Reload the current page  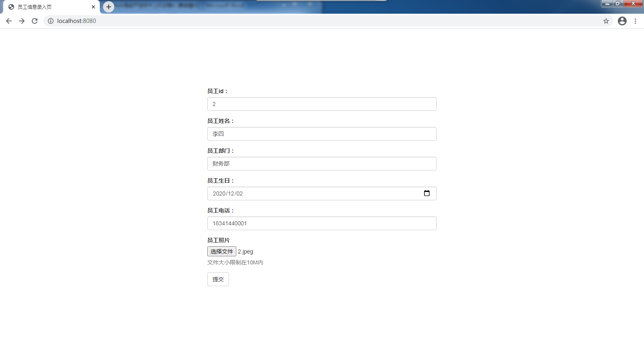(x=35, y=21)
